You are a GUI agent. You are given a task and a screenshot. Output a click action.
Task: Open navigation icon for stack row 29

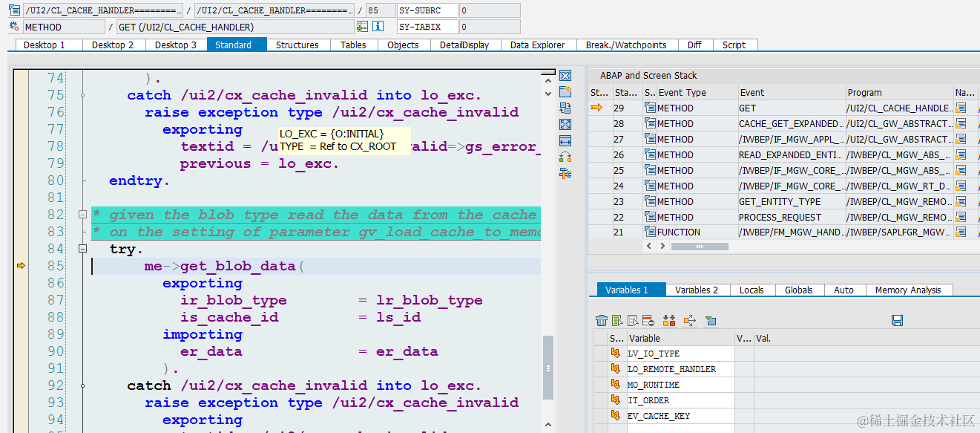click(961, 108)
